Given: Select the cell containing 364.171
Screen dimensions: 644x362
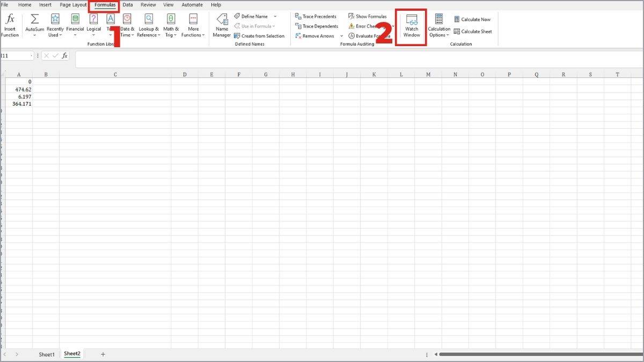Looking at the screenshot, I should point(19,104).
